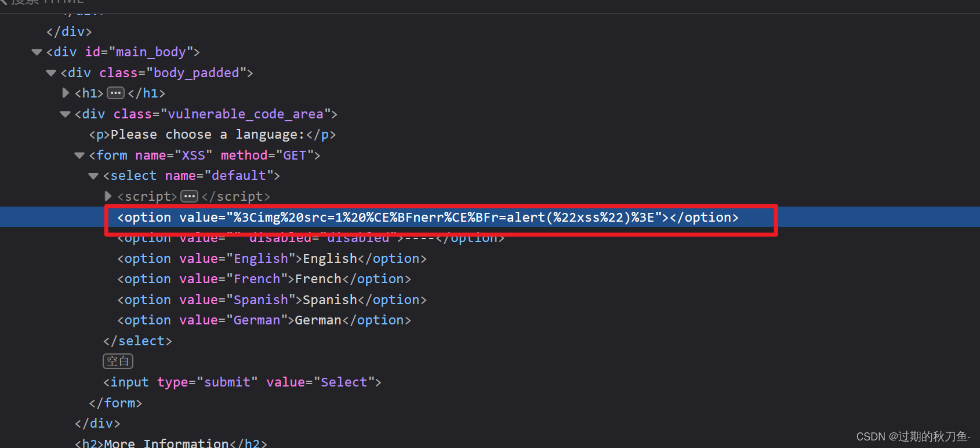Select the More Information h2 line
The height and width of the screenshot is (448, 980).
click(171, 443)
